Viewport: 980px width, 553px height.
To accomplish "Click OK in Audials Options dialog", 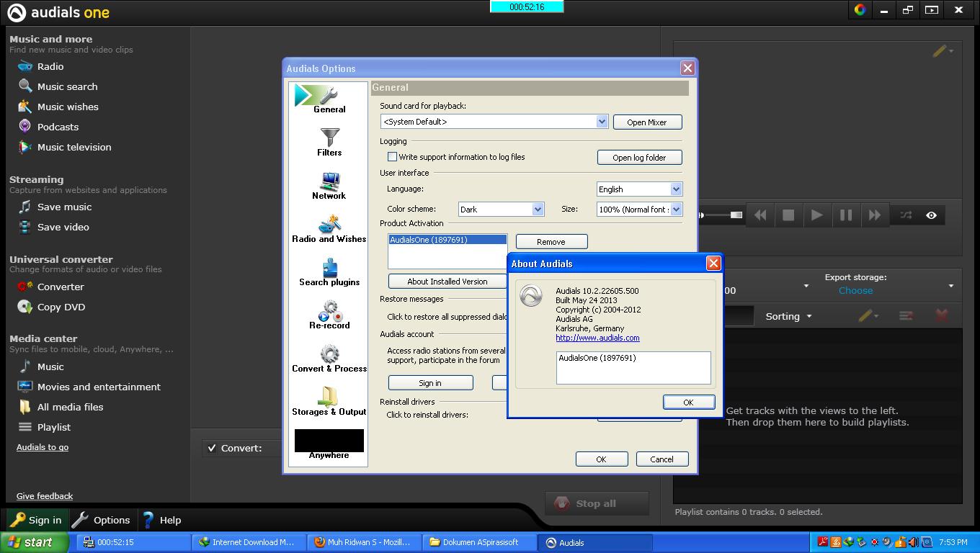I will pos(601,459).
